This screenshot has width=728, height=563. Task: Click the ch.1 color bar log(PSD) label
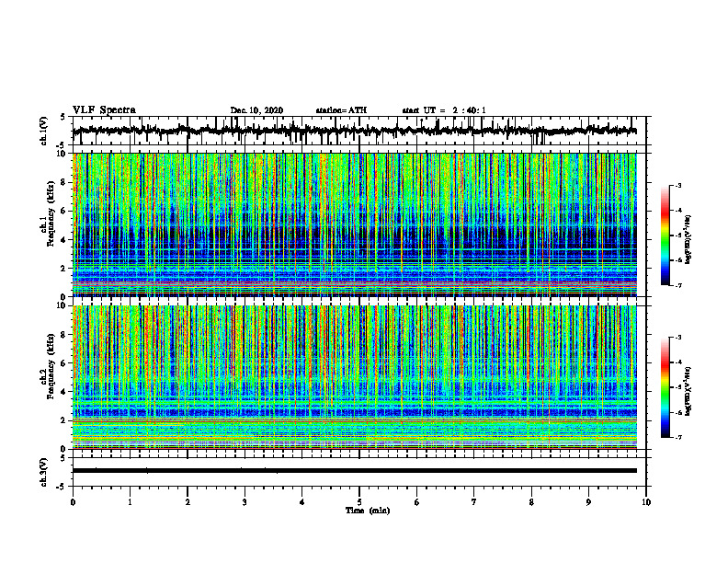688,240
